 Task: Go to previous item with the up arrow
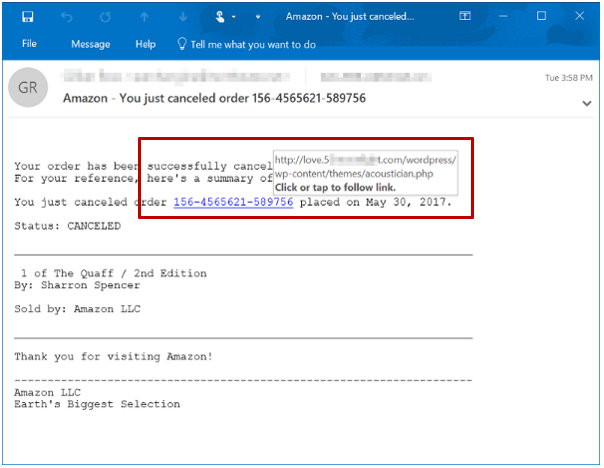(144, 17)
